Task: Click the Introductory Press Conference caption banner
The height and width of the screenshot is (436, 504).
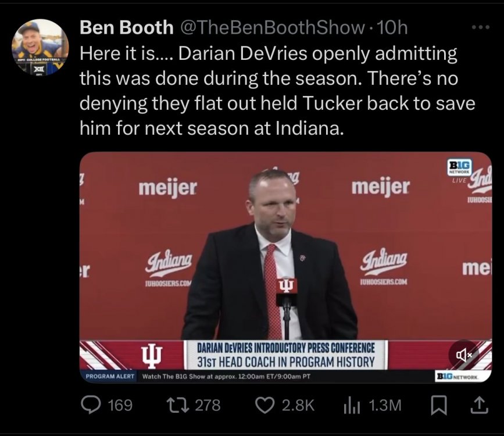Action: click(285, 355)
